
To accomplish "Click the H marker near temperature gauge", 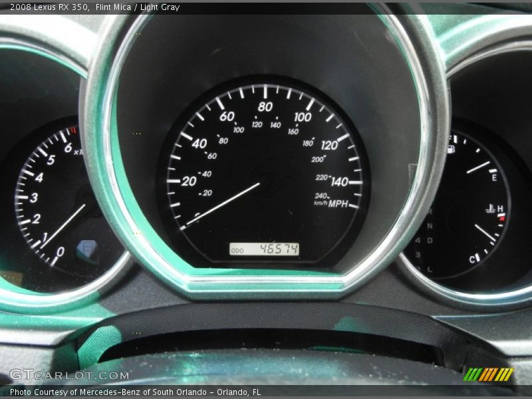I will click(499, 209).
